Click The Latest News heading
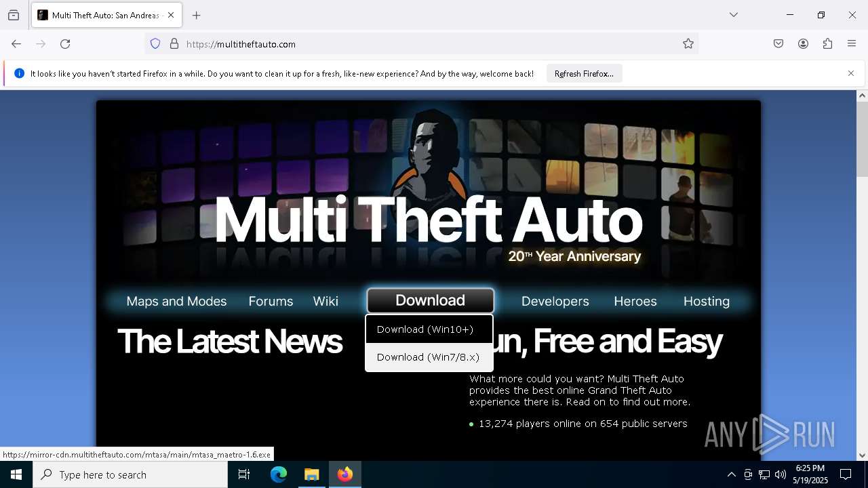Image resolution: width=868 pixels, height=488 pixels. [x=230, y=341]
